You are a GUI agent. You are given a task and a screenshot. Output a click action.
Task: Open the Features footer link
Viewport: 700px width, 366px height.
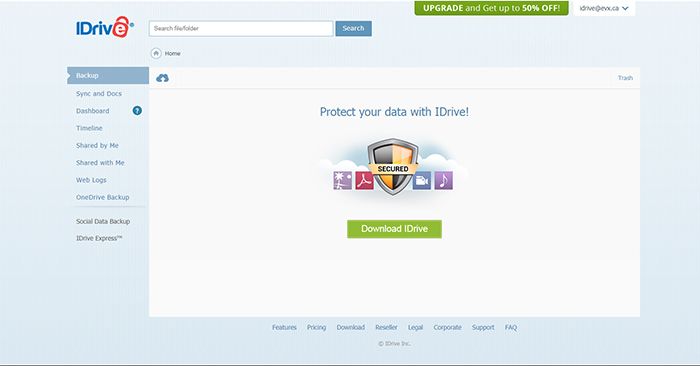click(284, 328)
